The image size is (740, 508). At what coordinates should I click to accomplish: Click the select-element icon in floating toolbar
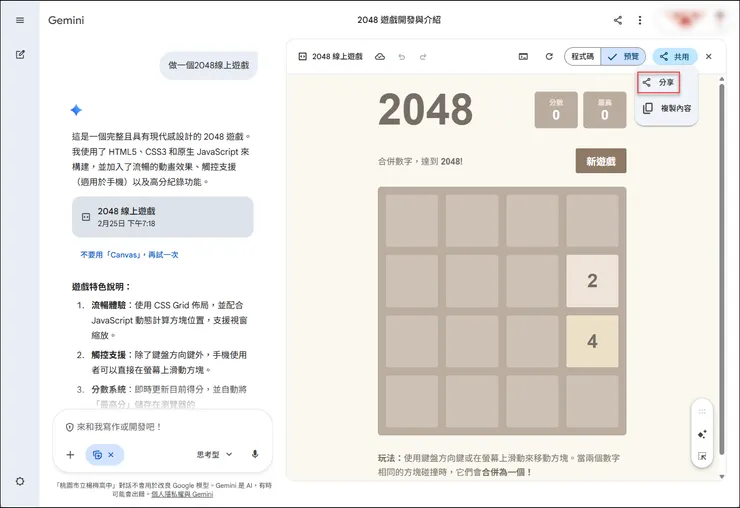702,456
